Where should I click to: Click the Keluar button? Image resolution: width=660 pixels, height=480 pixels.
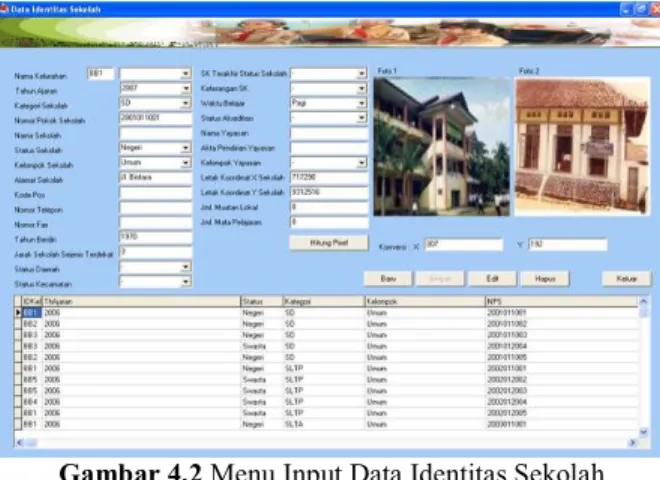626,279
